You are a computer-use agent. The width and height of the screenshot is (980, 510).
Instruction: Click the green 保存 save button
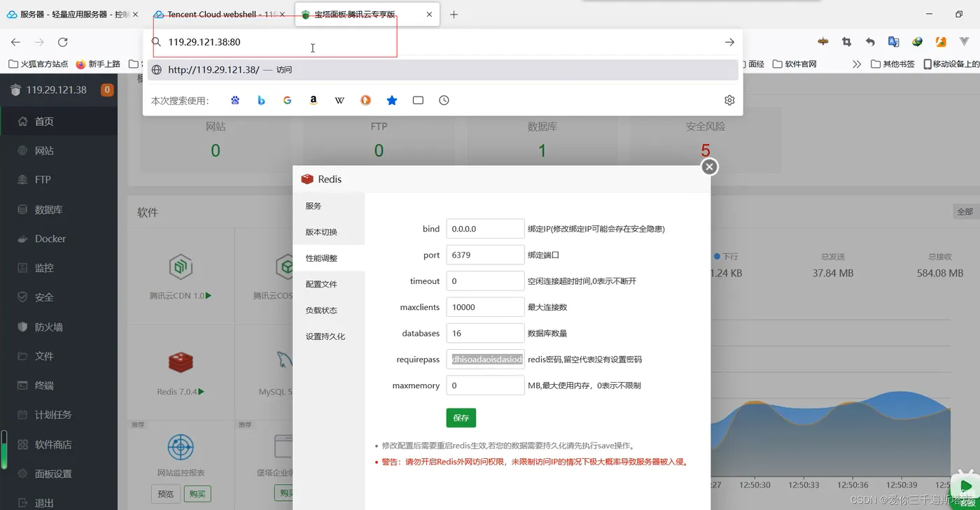(x=461, y=418)
